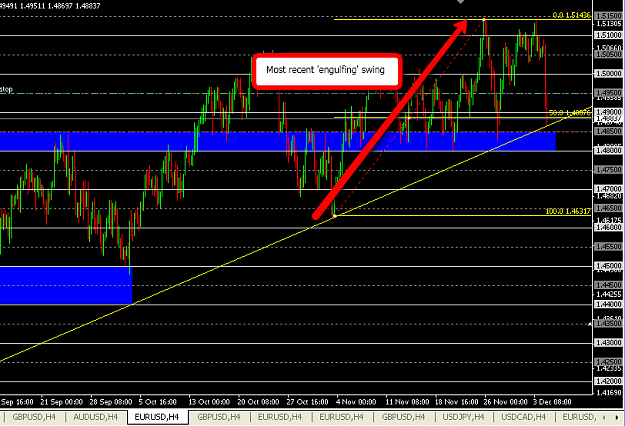Click the Fibonacci label '100.0 1.46317'

pyautogui.click(x=568, y=211)
